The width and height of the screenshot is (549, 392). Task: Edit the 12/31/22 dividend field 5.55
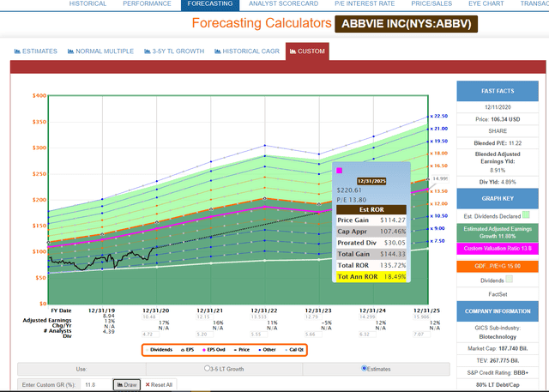tap(258, 335)
